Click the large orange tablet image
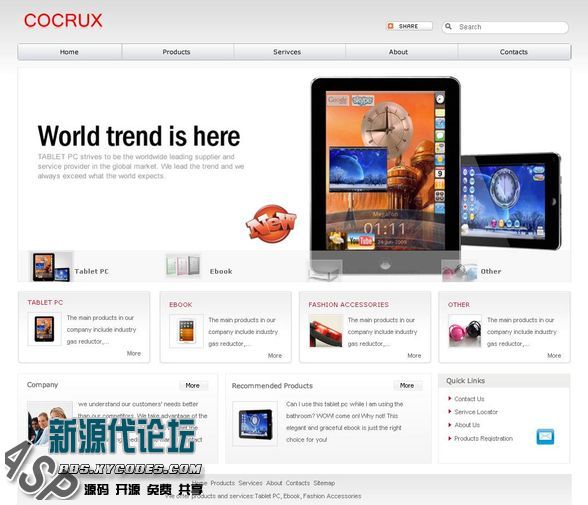The image size is (588, 505). click(386, 174)
